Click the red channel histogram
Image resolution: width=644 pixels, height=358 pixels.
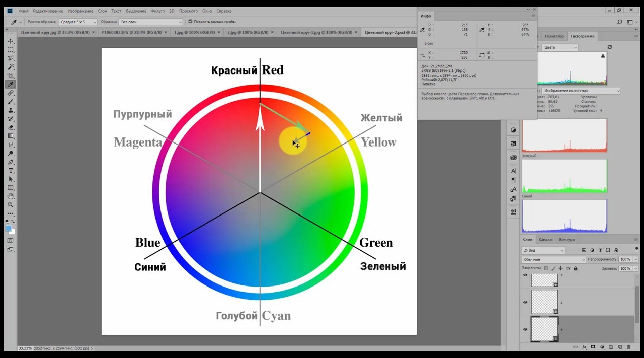(x=565, y=135)
